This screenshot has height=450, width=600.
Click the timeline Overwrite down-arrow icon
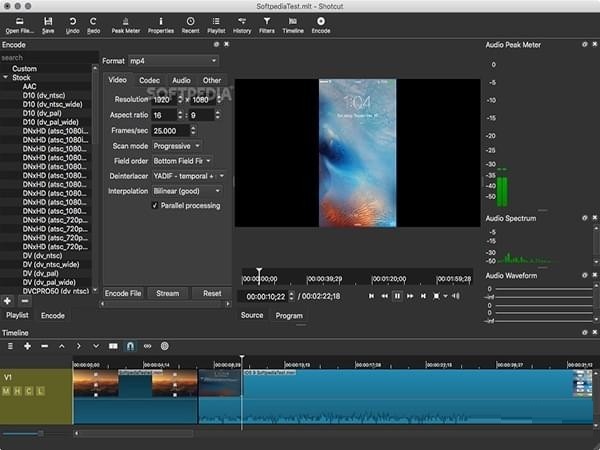tap(96, 346)
